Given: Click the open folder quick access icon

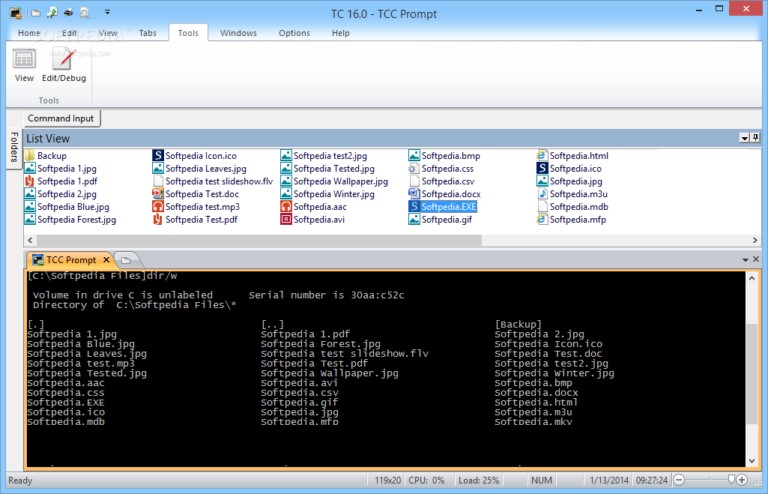Looking at the screenshot, I should pos(36,13).
